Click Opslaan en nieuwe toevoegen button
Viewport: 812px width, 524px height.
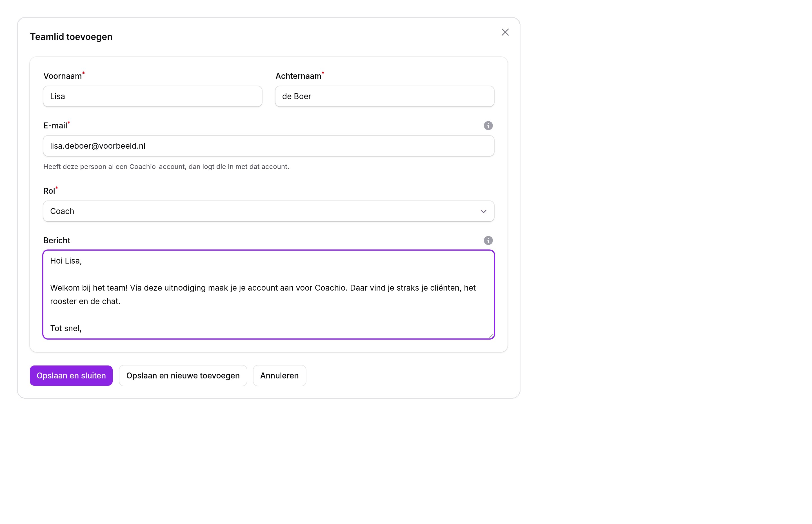tap(183, 376)
